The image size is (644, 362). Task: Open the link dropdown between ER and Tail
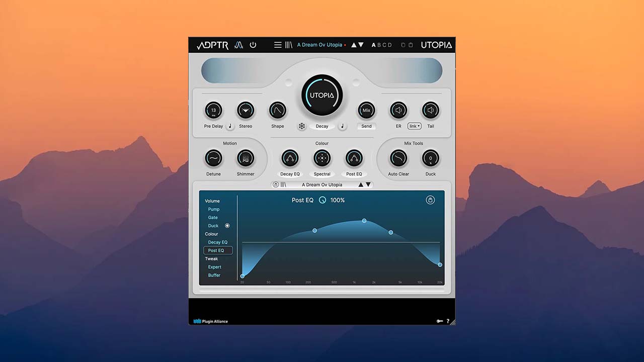coord(414,126)
